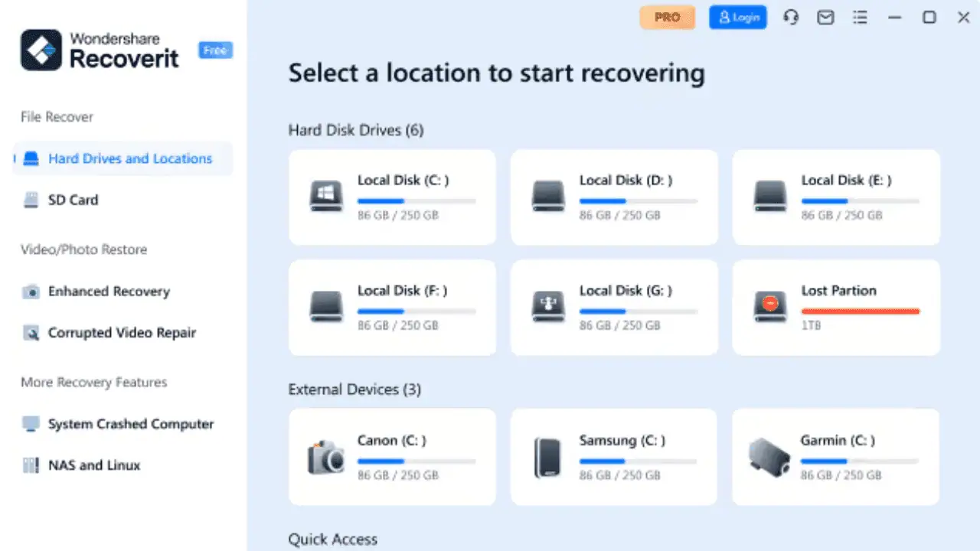Click the Local Disk (G: ) label
980x551 pixels.
pyautogui.click(x=626, y=291)
